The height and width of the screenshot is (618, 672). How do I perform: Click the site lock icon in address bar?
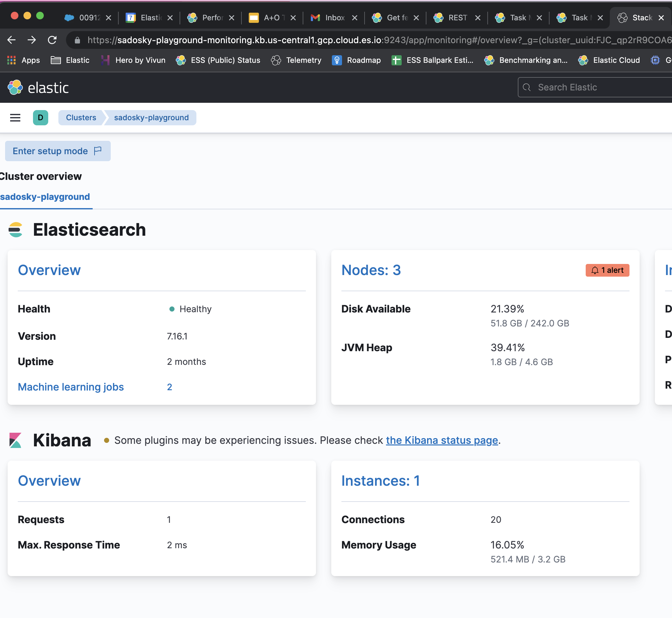(x=77, y=40)
